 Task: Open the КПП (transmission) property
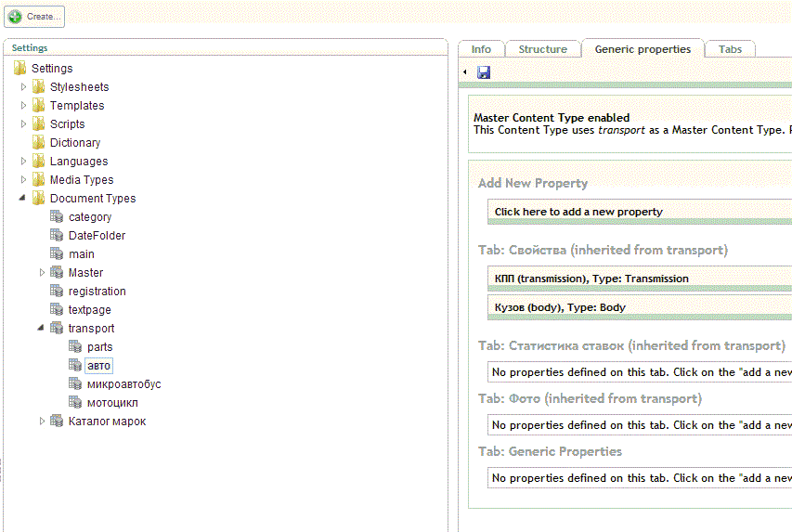coord(591,279)
